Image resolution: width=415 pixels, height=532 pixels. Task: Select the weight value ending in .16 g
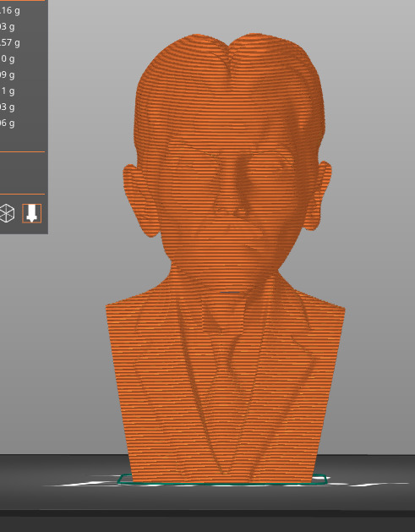[x=9, y=10]
